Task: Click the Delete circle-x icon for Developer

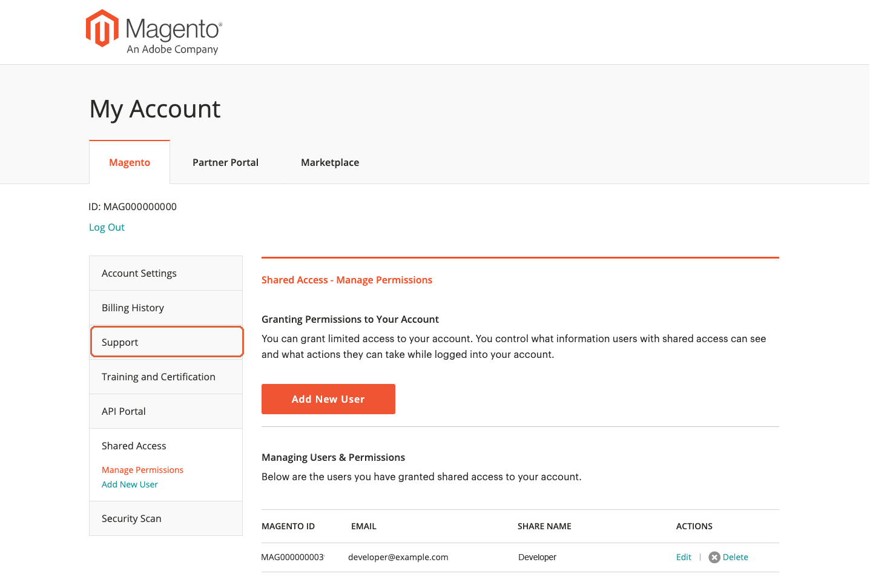Action: [714, 557]
